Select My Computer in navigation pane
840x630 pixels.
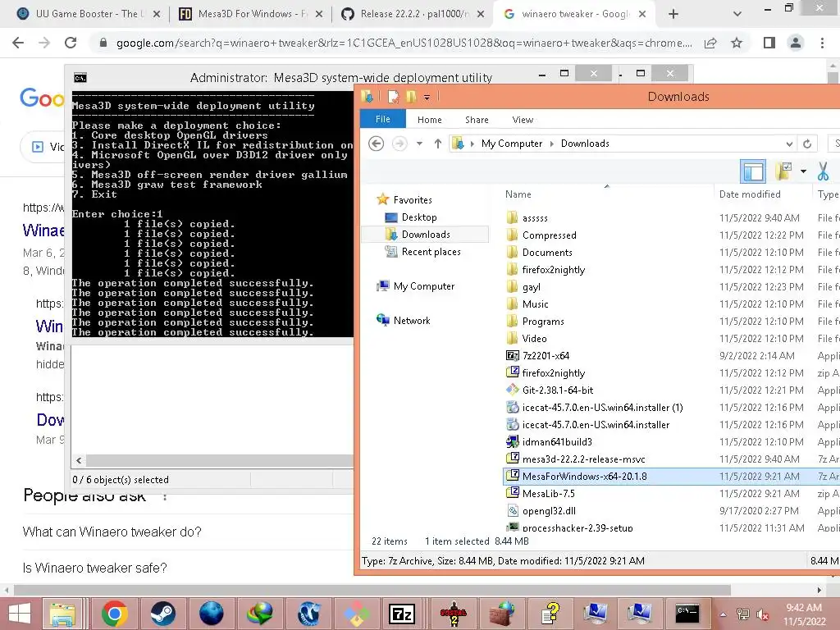[x=424, y=286]
